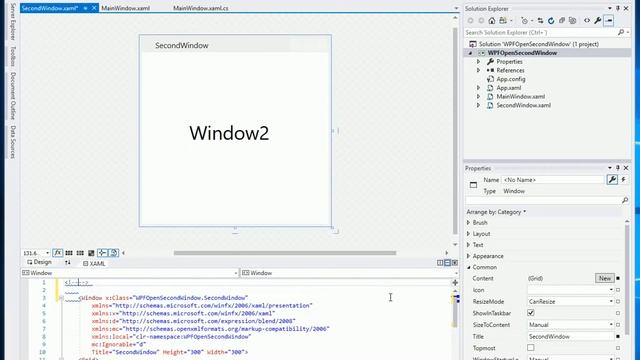Expand the Text category
Viewport: 640px width, 360px height.
click(x=469, y=245)
